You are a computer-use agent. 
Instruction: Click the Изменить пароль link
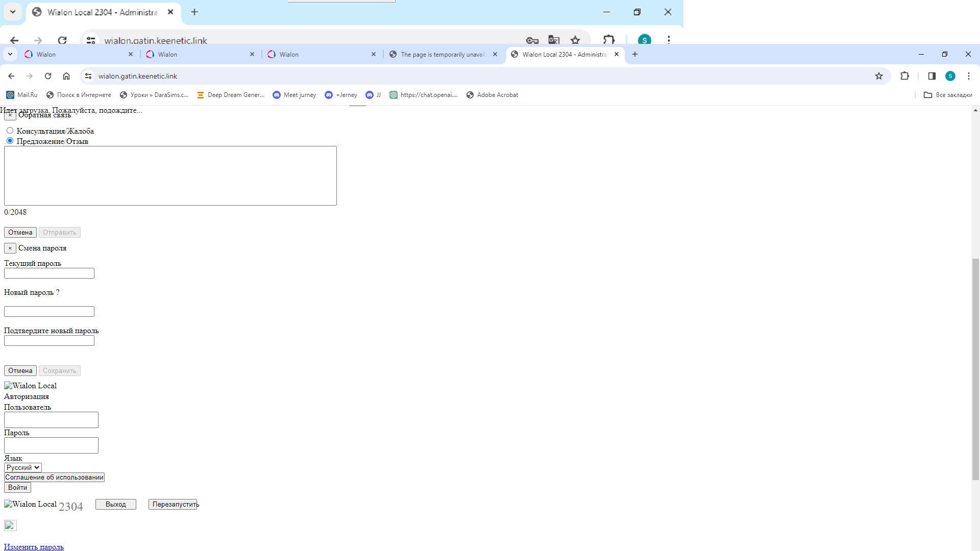click(x=34, y=547)
